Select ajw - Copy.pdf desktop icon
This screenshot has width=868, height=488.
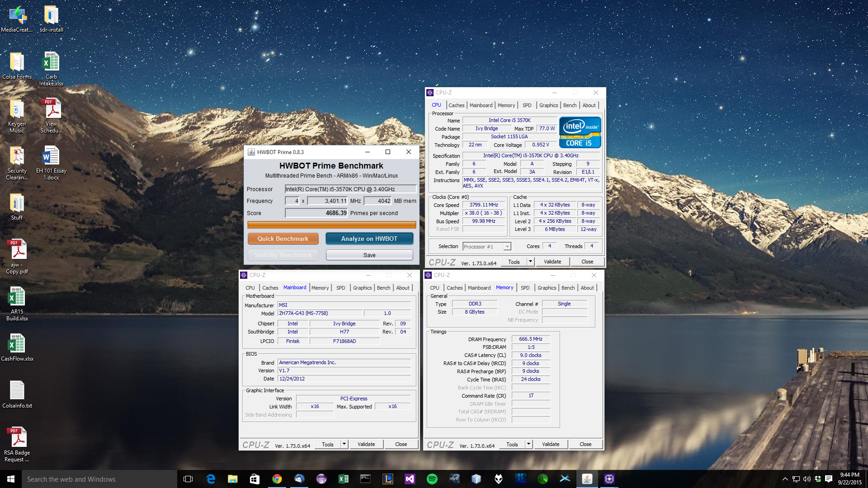point(17,257)
